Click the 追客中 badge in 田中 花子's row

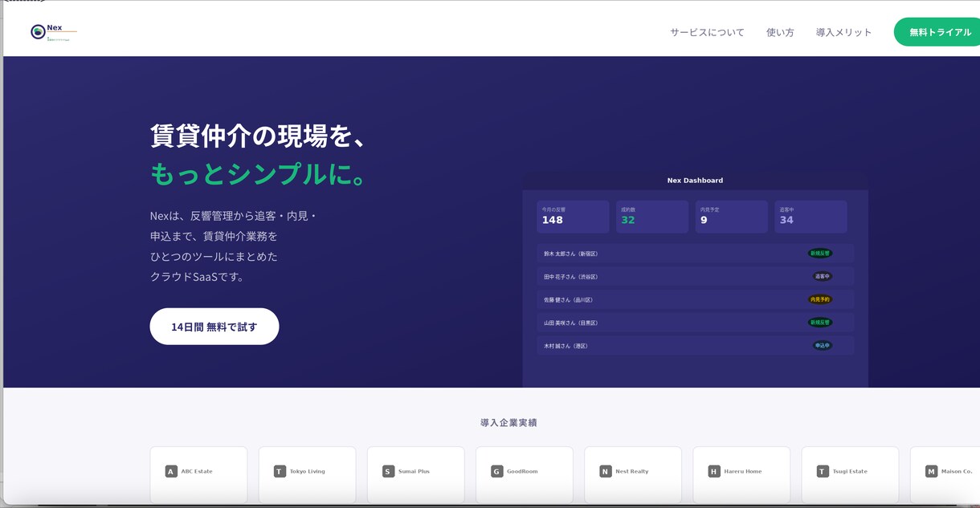[822, 276]
